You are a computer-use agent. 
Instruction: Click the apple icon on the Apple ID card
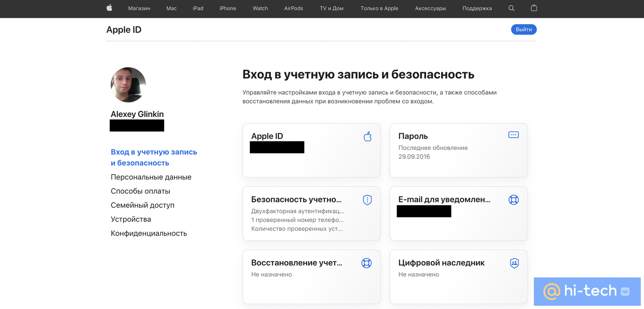(x=367, y=137)
